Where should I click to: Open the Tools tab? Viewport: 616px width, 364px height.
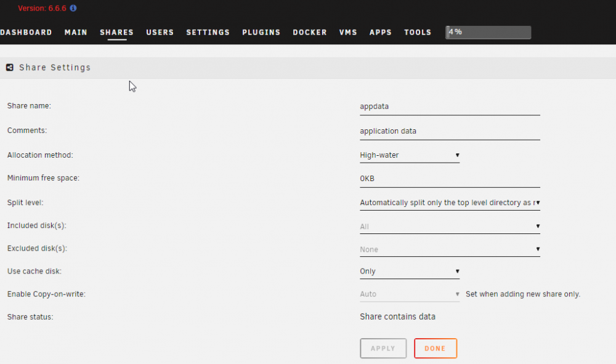[418, 32]
